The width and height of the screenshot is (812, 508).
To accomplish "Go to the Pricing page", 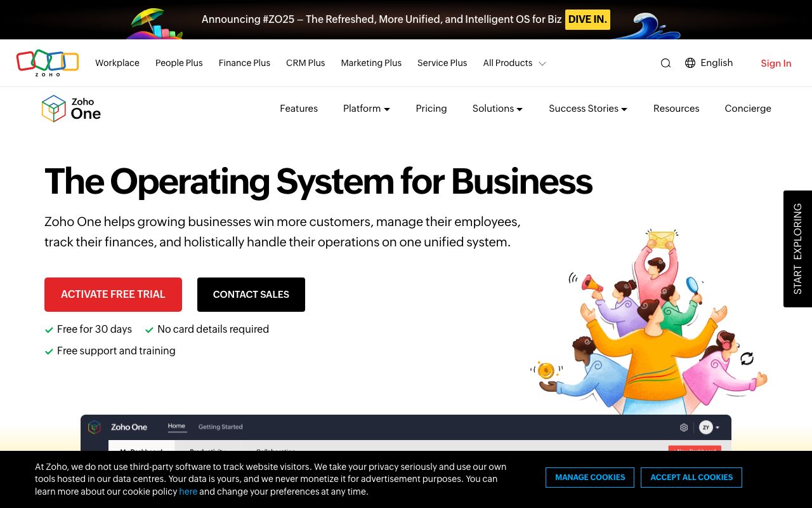I will pos(431,109).
